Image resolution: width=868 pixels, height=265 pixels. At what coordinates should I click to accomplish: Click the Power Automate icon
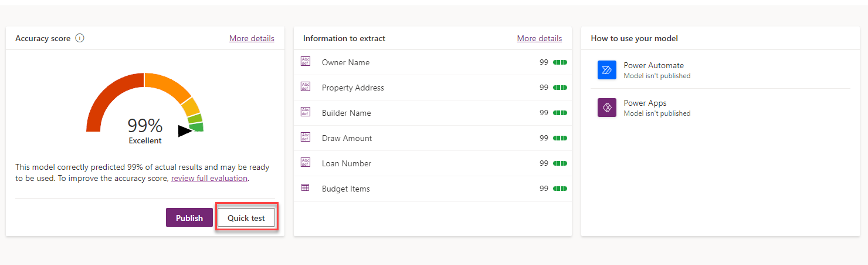pyautogui.click(x=606, y=70)
